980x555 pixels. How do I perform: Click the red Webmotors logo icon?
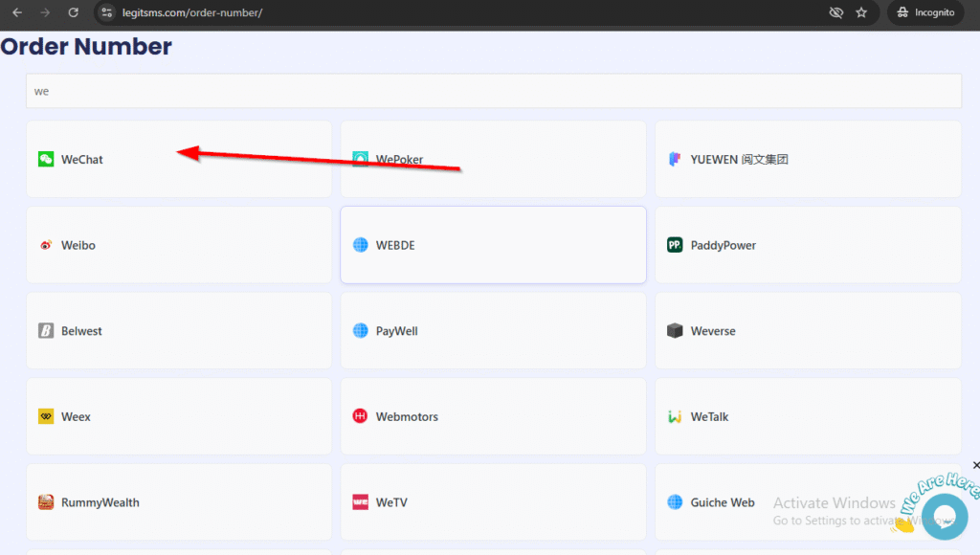[360, 417]
